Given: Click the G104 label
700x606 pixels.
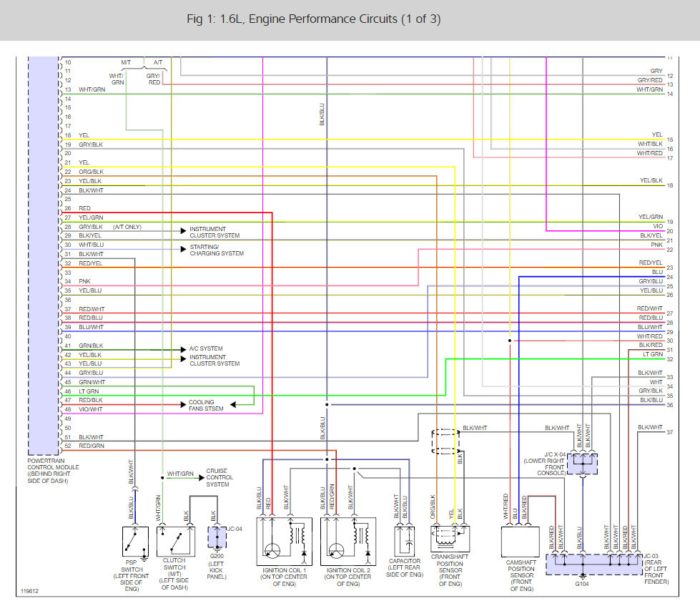Looking at the screenshot, I should (x=582, y=584).
